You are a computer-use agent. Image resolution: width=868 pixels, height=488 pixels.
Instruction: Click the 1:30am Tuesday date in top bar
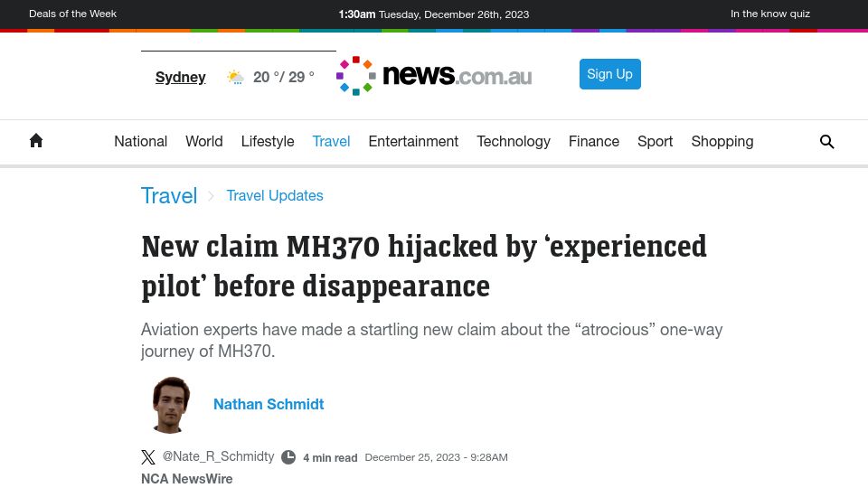pos(433,14)
